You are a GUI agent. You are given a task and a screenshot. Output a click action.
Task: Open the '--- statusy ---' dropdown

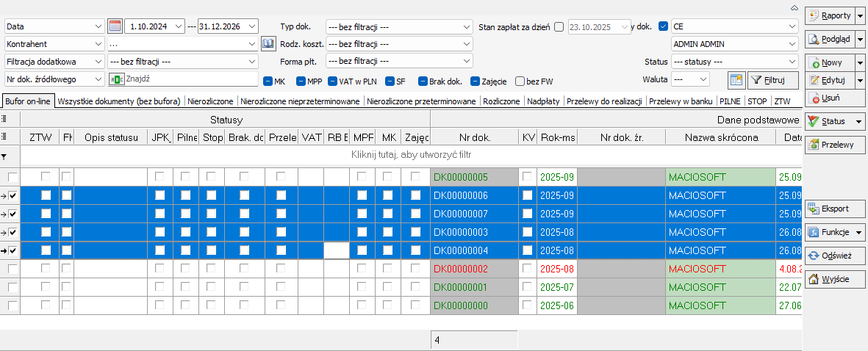tap(734, 62)
